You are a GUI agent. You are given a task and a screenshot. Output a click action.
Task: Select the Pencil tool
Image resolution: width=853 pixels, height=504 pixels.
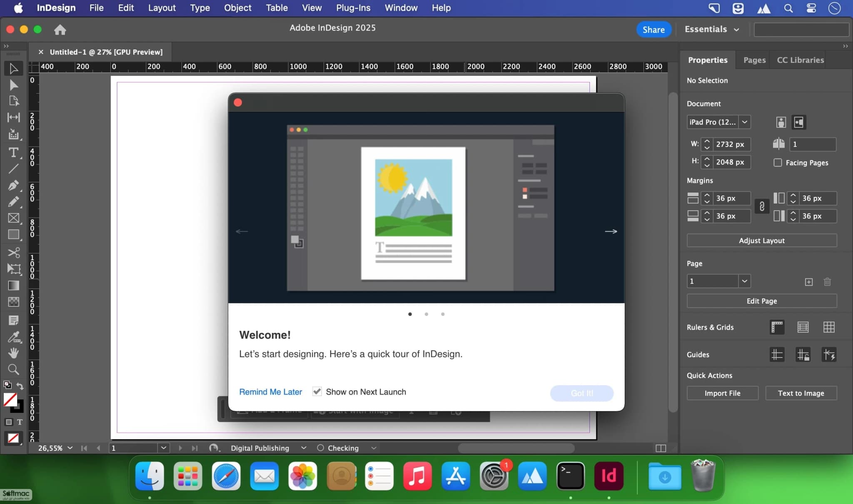13,202
